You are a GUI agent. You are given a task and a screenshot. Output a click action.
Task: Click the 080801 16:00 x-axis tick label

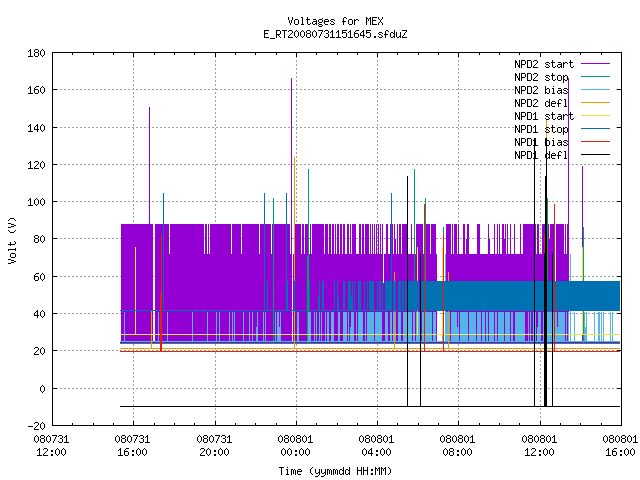620,446
